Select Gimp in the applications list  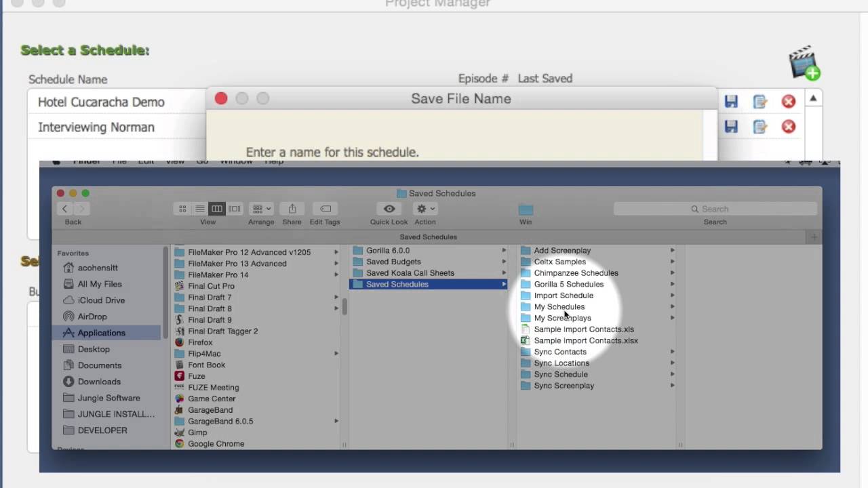(x=197, y=432)
